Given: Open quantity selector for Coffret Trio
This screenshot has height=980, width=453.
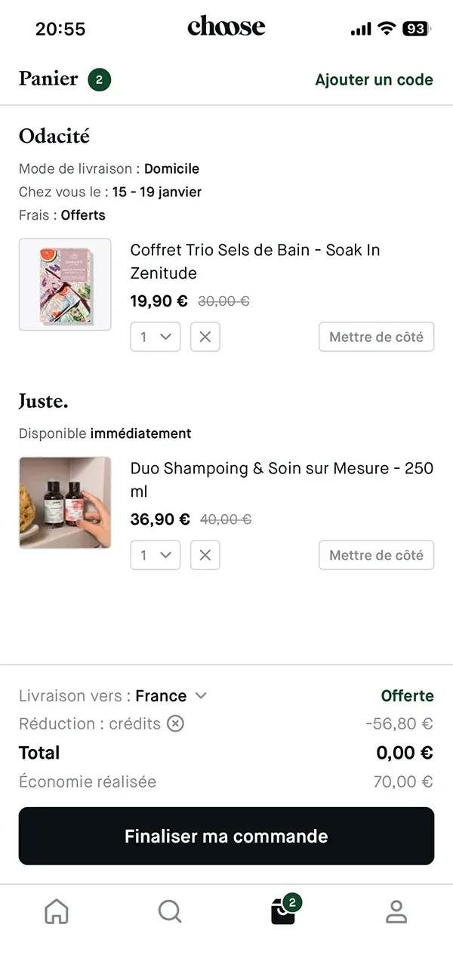Looking at the screenshot, I should point(155,337).
